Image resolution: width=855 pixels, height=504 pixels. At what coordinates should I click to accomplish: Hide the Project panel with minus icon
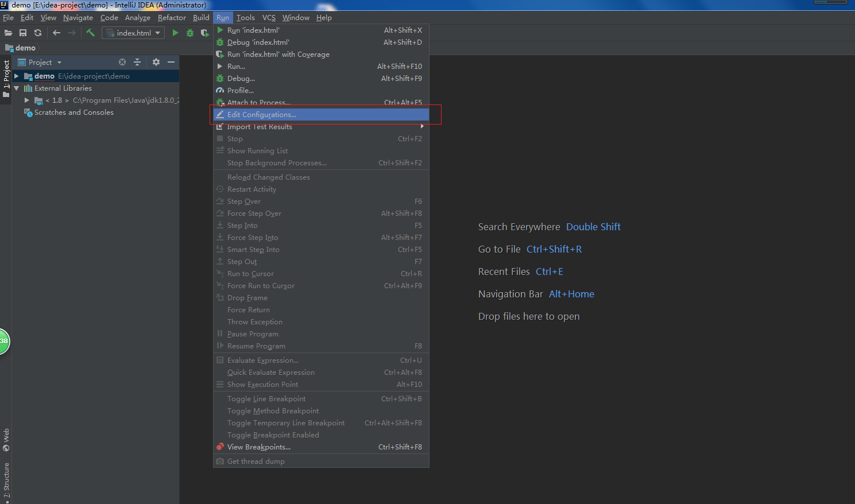pyautogui.click(x=171, y=62)
